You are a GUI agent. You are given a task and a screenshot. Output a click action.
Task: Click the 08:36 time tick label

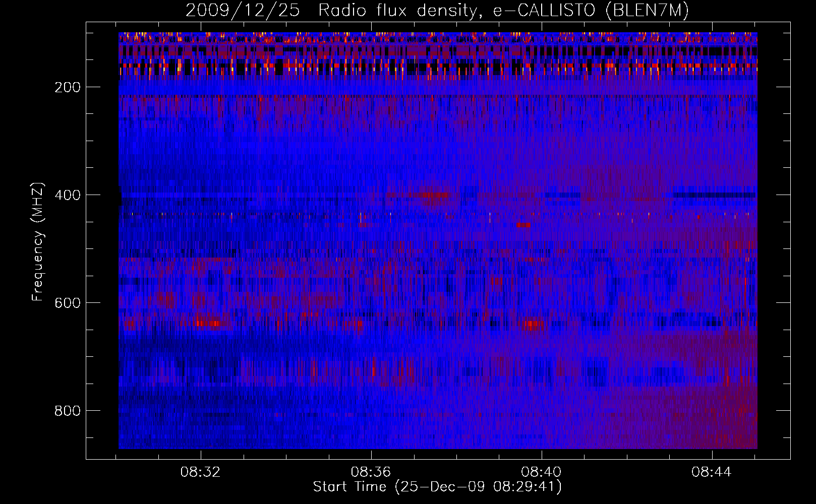(371, 472)
